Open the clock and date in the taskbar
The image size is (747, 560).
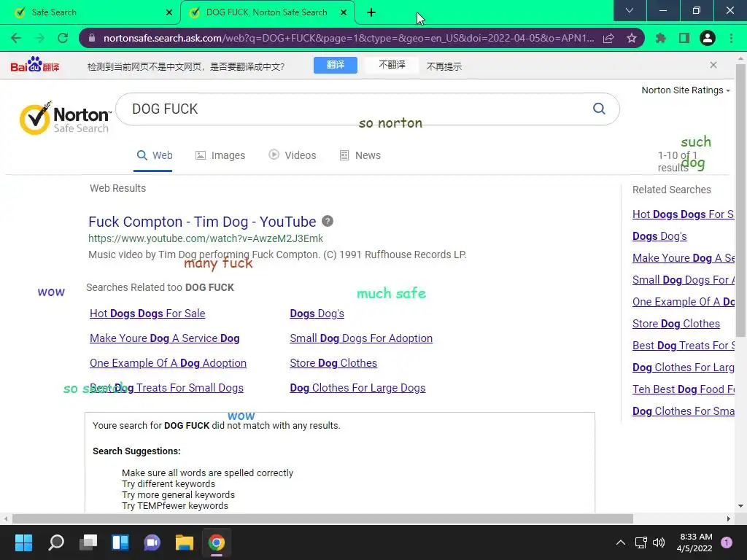tap(694, 542)
